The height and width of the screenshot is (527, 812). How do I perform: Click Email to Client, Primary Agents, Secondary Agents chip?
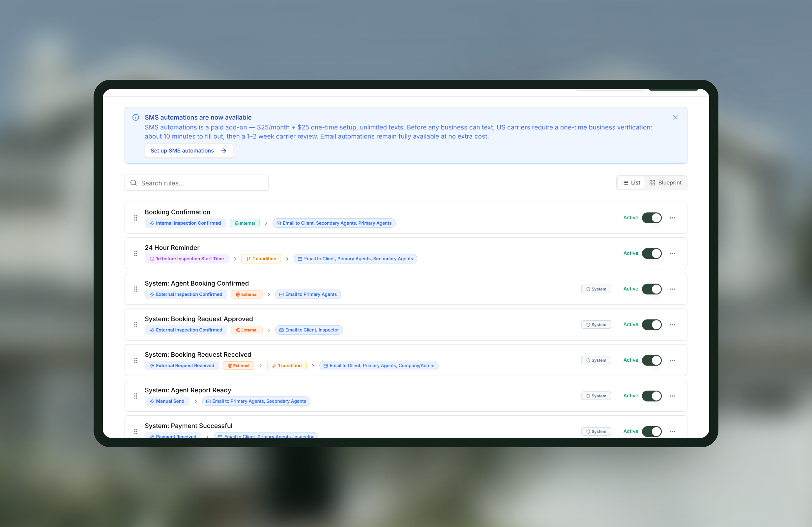[x=355, y=259]
